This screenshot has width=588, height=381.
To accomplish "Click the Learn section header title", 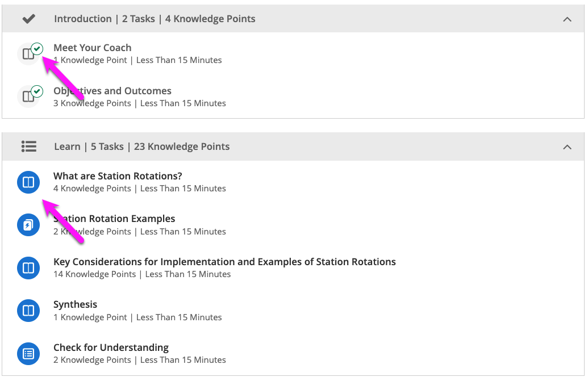I will [141, 146].
